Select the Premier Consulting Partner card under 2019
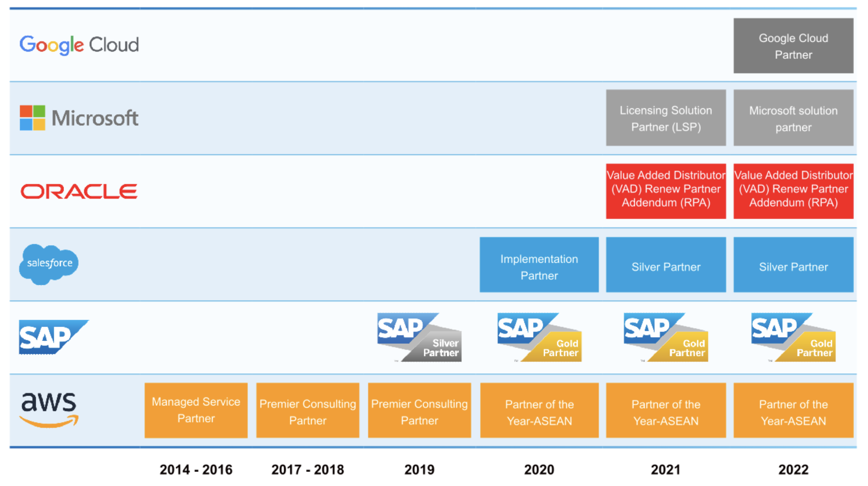The width and height of the screenshot is (868, 486). pos(419,410)
